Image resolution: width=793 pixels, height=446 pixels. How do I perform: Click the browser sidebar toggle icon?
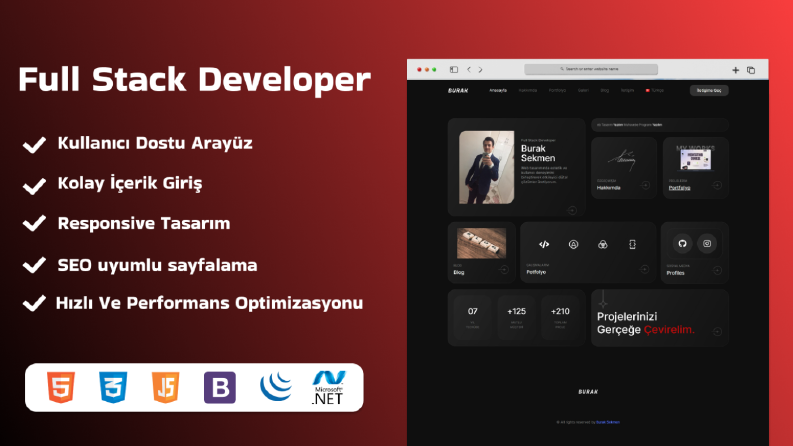pyautogui.click(x=454, y=70)
